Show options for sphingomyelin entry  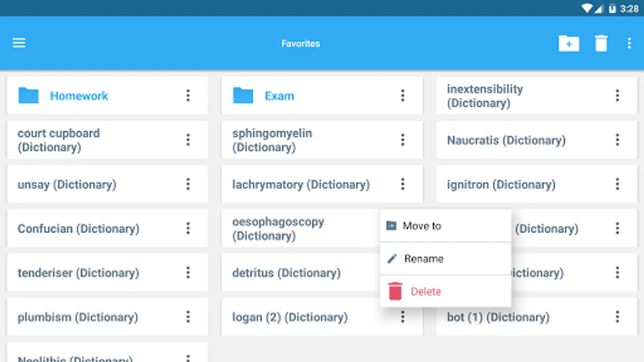coord(402,140)
